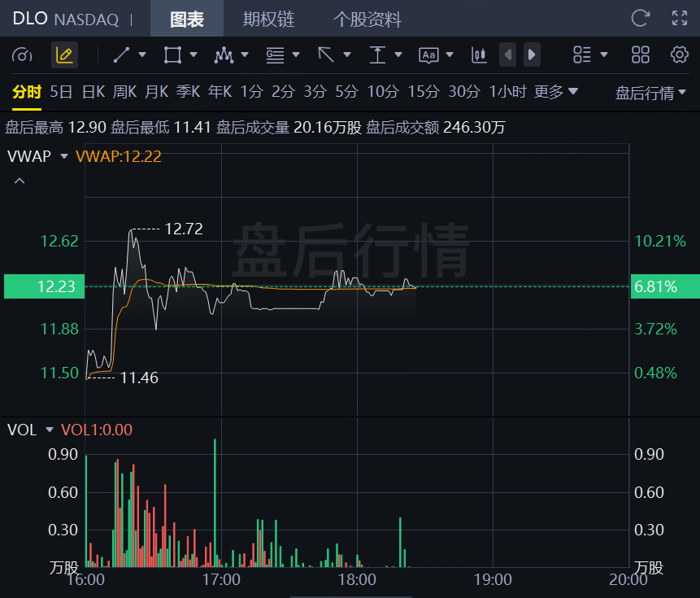
Task: Step chart forward with right arrow
Action: 532,55
